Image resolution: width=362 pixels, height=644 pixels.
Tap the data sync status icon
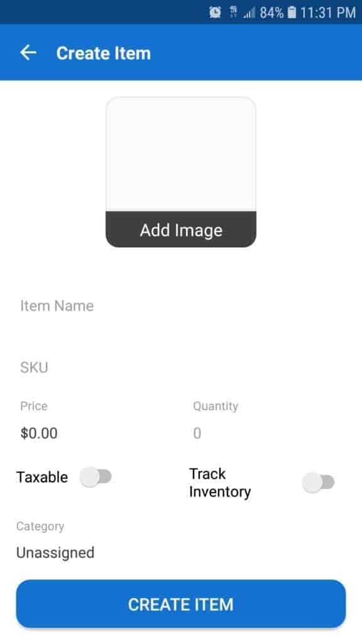coord(233,13)
